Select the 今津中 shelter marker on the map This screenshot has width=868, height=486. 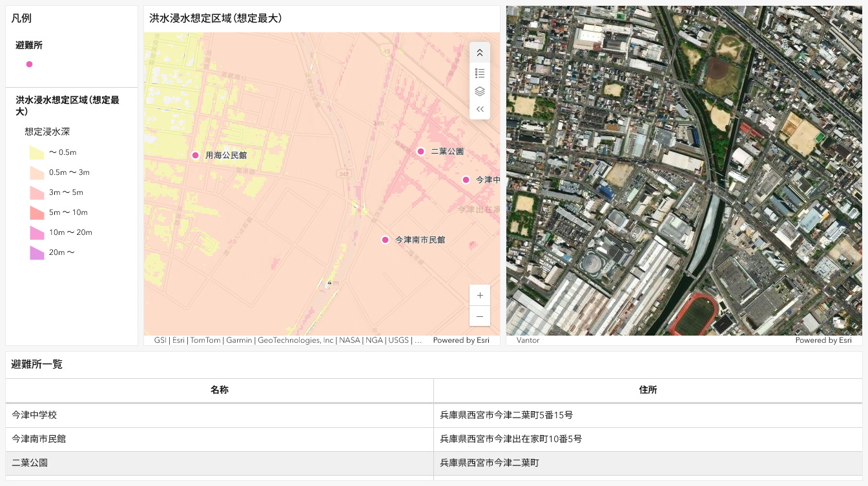coord(466,179)
